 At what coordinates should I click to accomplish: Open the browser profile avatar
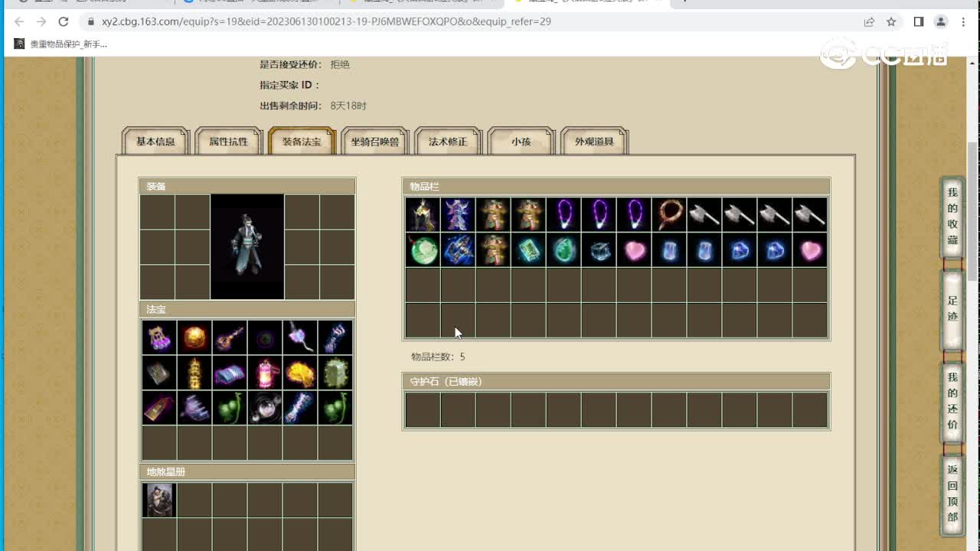click(941, 21)
